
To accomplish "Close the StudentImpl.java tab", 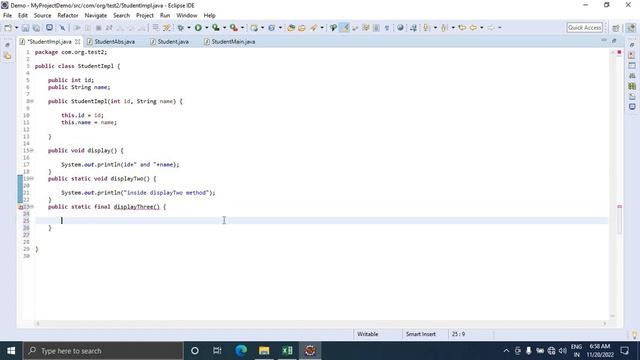I will 78,42.
